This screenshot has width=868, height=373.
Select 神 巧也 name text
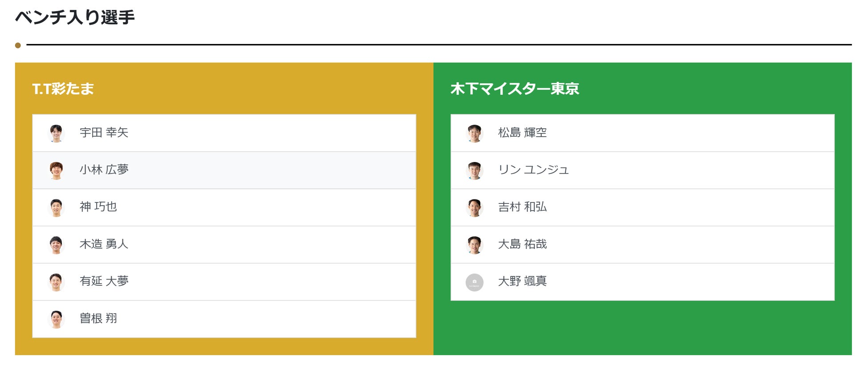tap(98, 207)
